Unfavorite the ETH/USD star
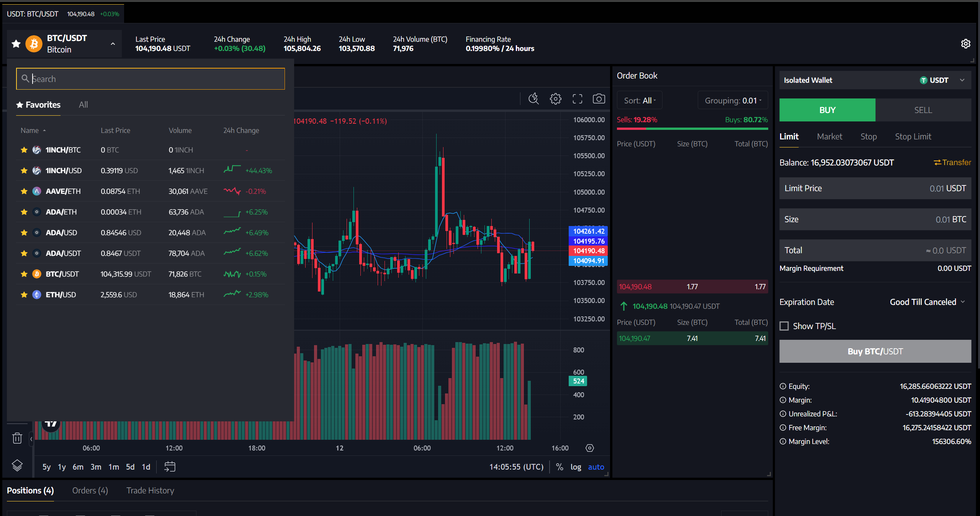Viewport: 980px width, 516px height. (x=24, y=295)
